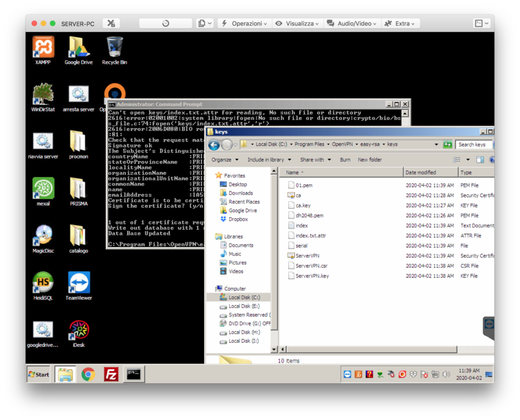
Task: Open the Operazioni menu
Action: click(x=244, y=23)
